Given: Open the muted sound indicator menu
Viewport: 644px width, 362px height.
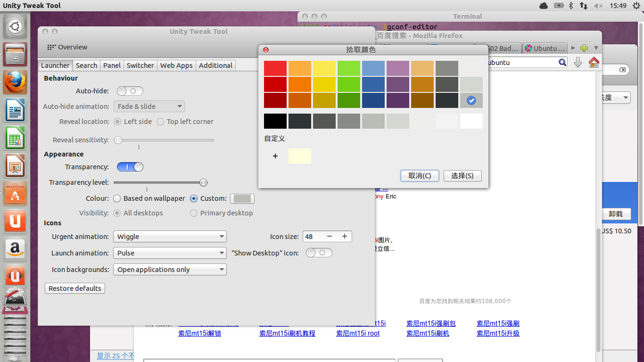Looking at the screenshot, I should pos(598,6).
